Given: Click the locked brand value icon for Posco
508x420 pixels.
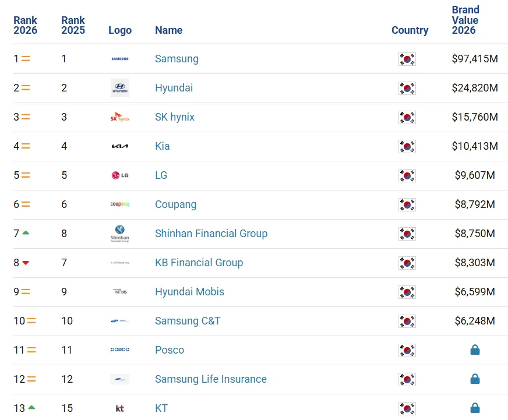Looking at the screenshot, I should tap(475, 350).
